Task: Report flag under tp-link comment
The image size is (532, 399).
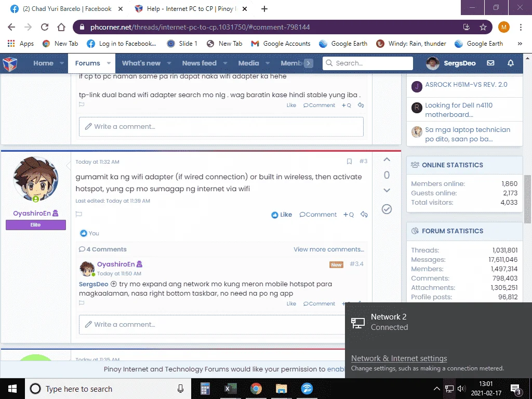Action: click(82, 104)
